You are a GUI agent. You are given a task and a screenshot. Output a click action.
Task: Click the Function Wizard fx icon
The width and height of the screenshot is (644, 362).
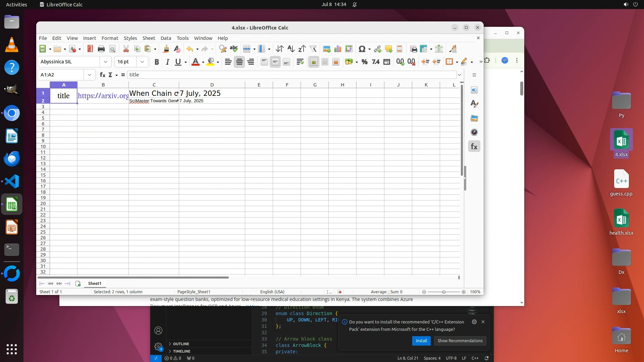(x=102, y=75)
